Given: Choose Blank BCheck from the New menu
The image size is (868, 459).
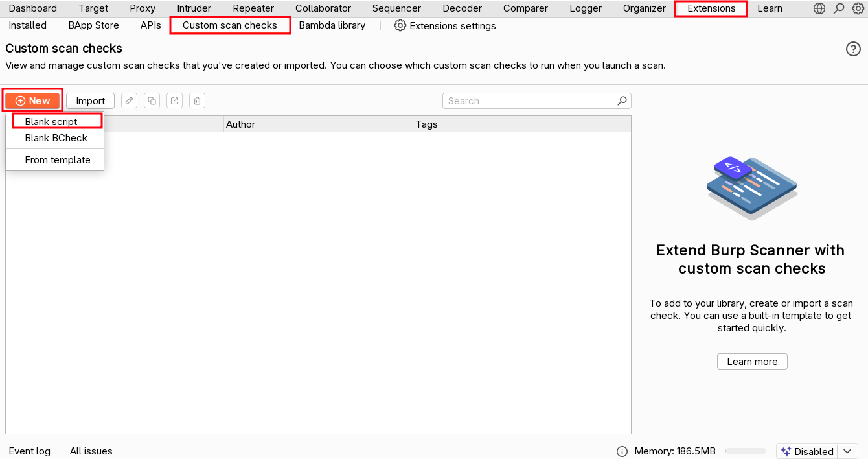Looking at the screenshot, I should click(56, 138).
